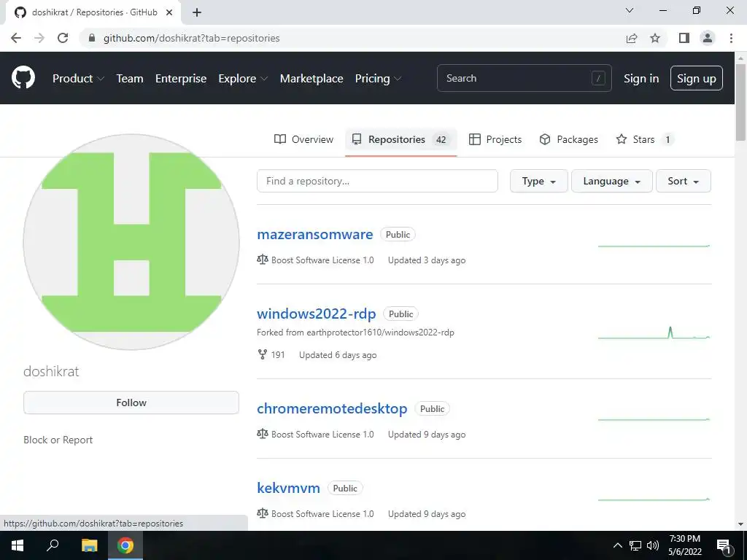Click Chrome icon in taskbar

click(125, 545)
